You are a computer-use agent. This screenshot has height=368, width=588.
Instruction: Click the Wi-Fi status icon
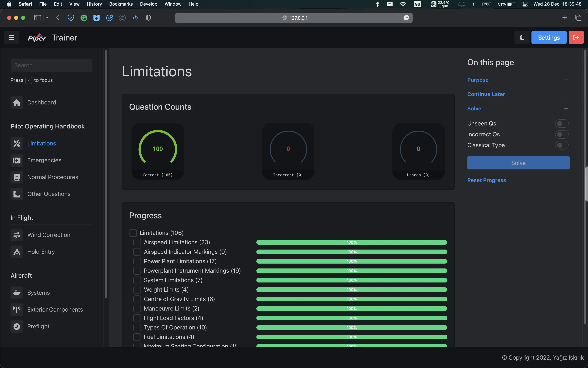coord(403,4)
